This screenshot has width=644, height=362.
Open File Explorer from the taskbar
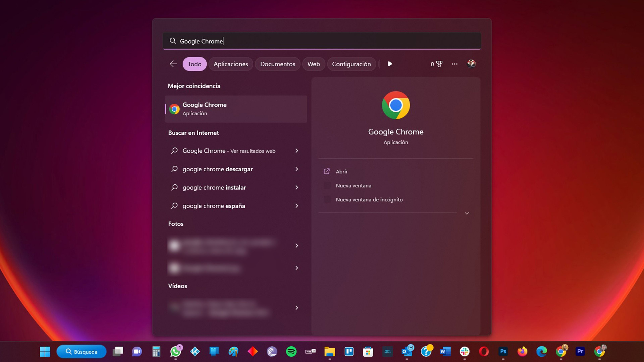330,351
